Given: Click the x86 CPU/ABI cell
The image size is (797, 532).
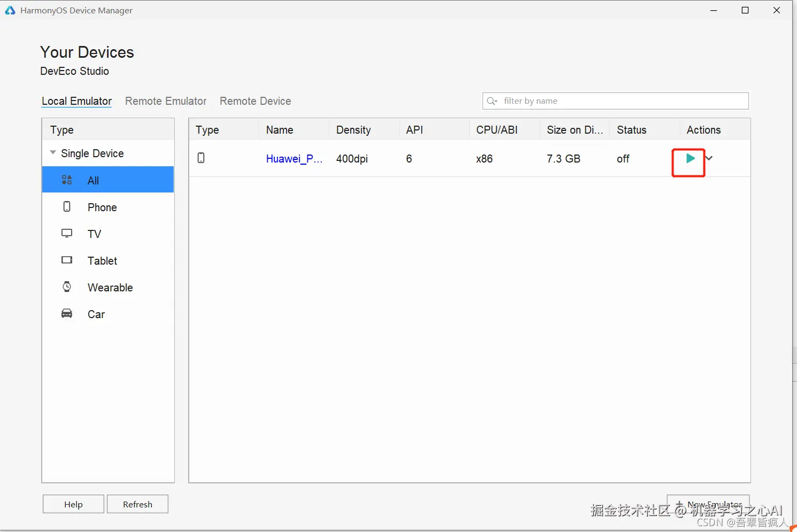Looking at the screenshot, I should click(x=484, y=159).
